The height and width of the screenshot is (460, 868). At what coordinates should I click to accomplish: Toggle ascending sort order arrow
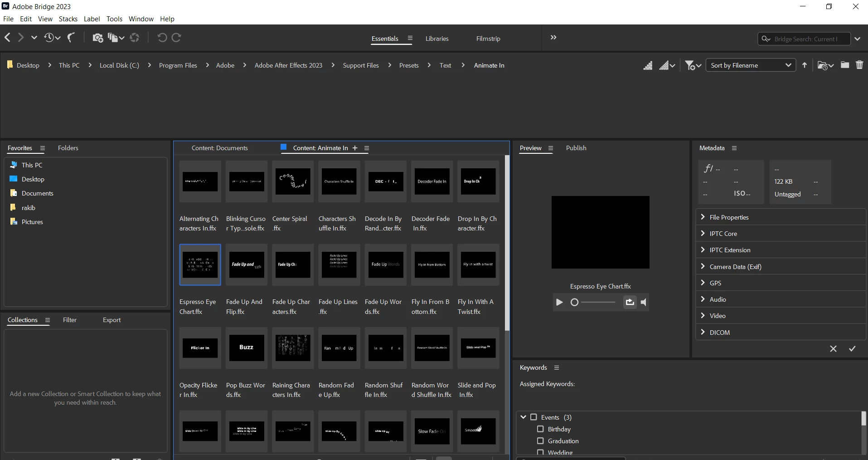[805, 65]
